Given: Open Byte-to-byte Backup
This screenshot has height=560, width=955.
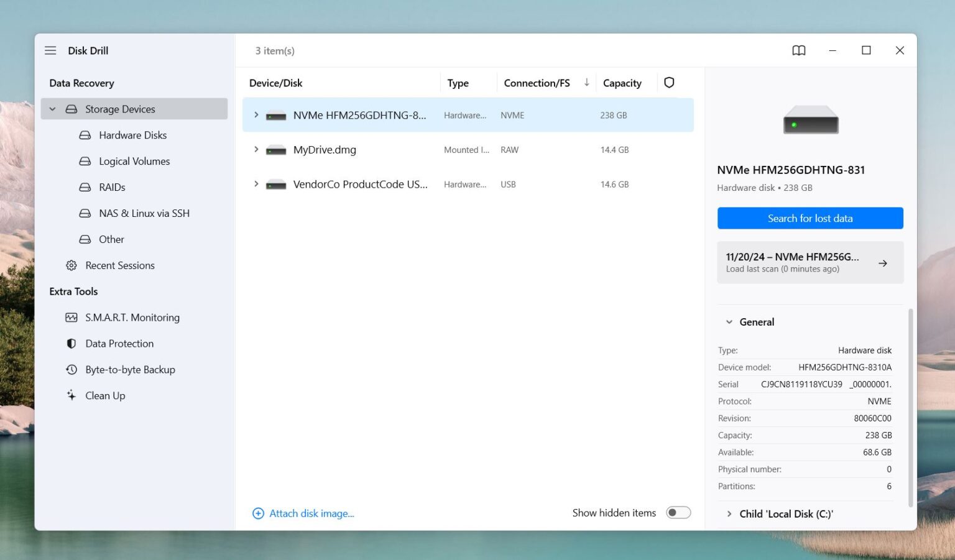Looking at the screenshot, I should (x=130, y=369).
